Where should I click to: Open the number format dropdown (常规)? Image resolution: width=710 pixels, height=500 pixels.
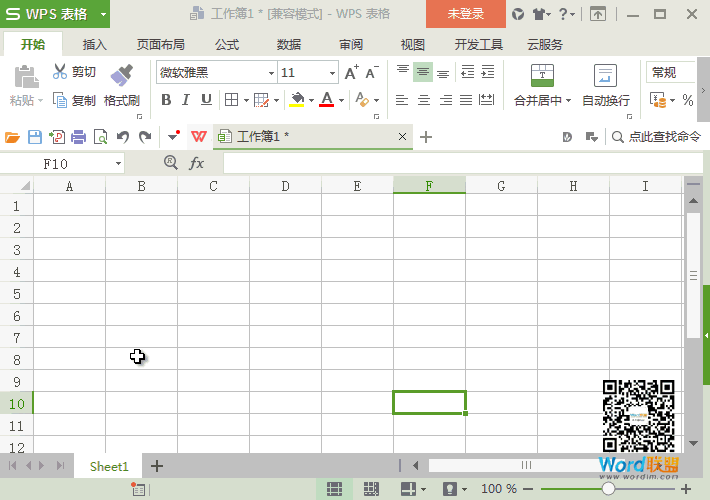click(x=671, y=72)
